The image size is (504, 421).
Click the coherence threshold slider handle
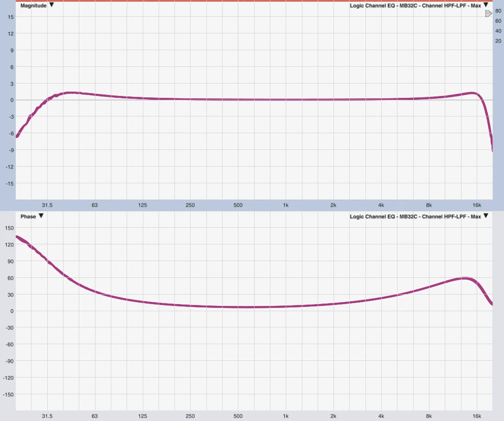tap(488, 14)
